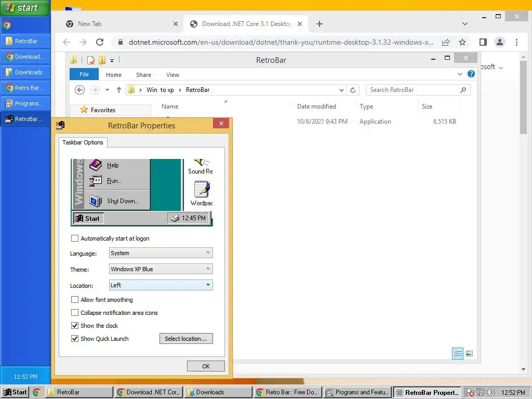
Task: Open Chrome three-dot menu
Action: (x=516, y=42)
